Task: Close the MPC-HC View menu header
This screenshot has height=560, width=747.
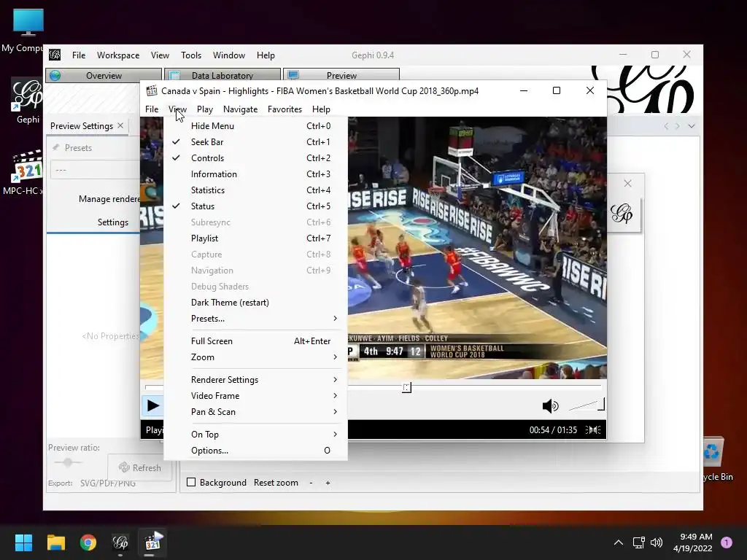Action: (x=177, y=109)
